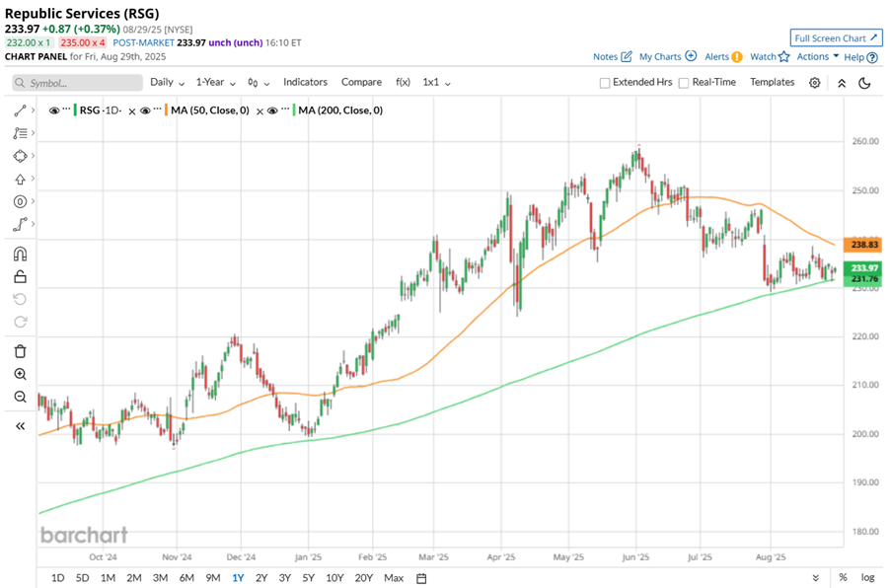Switch to dark mode moon icon

click(x=864, y=83)
